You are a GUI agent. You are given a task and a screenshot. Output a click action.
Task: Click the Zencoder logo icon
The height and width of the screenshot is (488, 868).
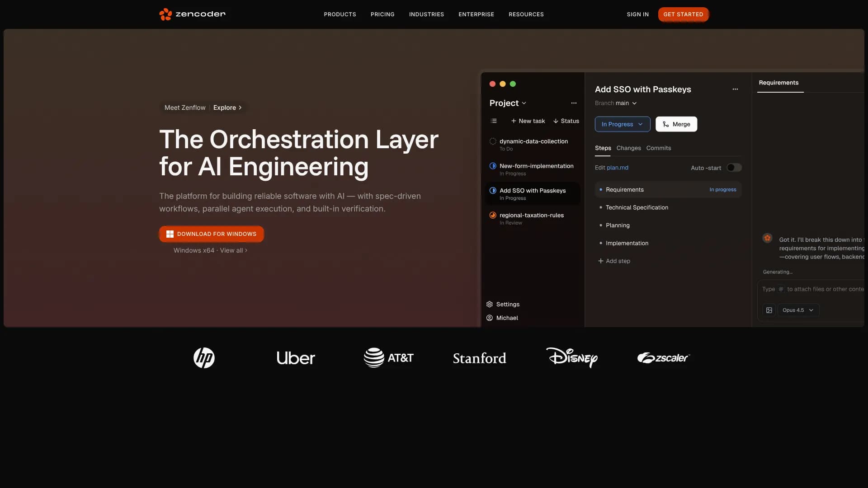tap(165, 14)
